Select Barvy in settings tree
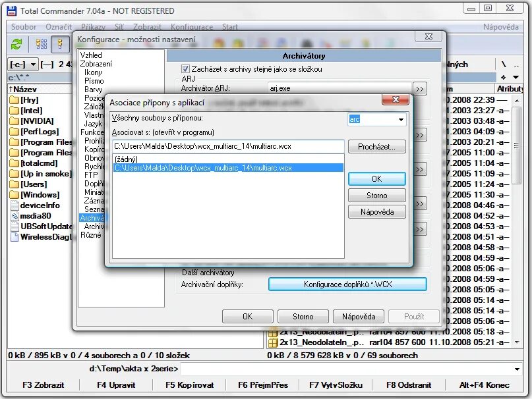 tap(94, 90)
